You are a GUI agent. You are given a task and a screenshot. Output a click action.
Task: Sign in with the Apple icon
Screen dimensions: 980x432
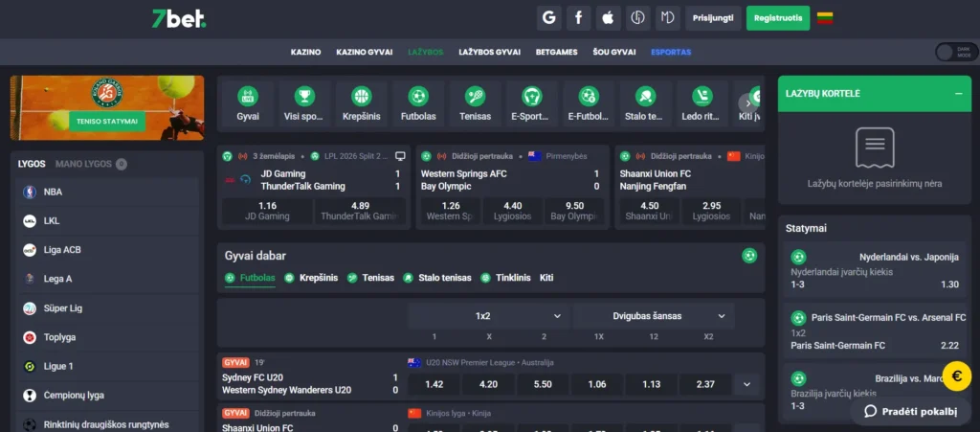click(x=608, y=18)
